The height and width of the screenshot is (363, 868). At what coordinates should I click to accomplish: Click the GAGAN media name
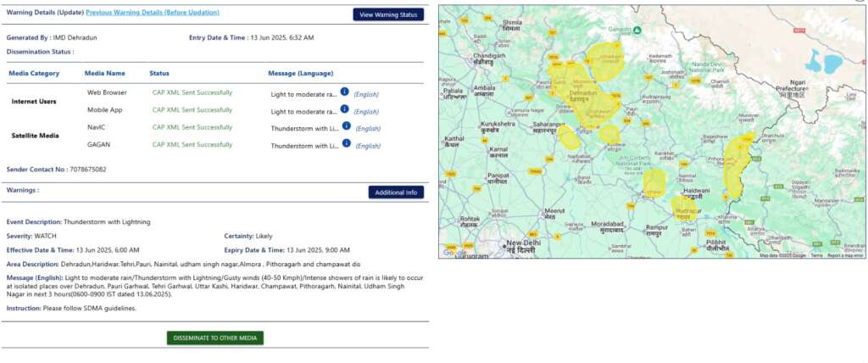(x=98, y=145)
